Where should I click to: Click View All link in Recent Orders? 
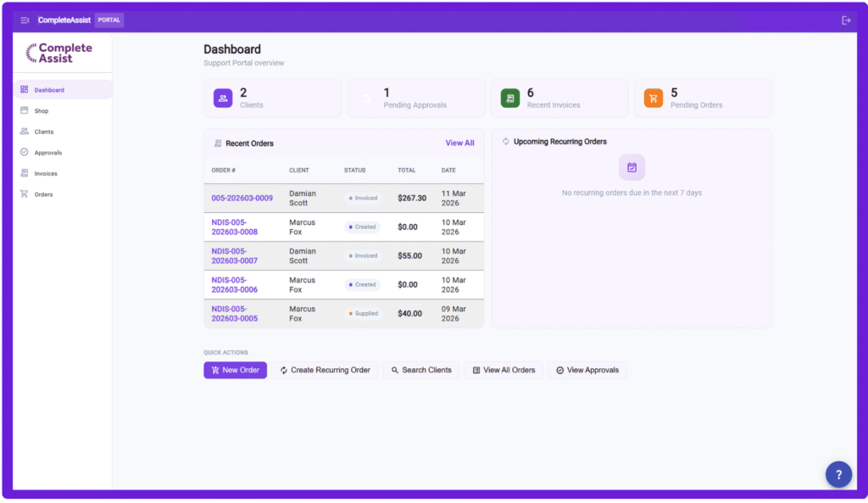point(459,143)
